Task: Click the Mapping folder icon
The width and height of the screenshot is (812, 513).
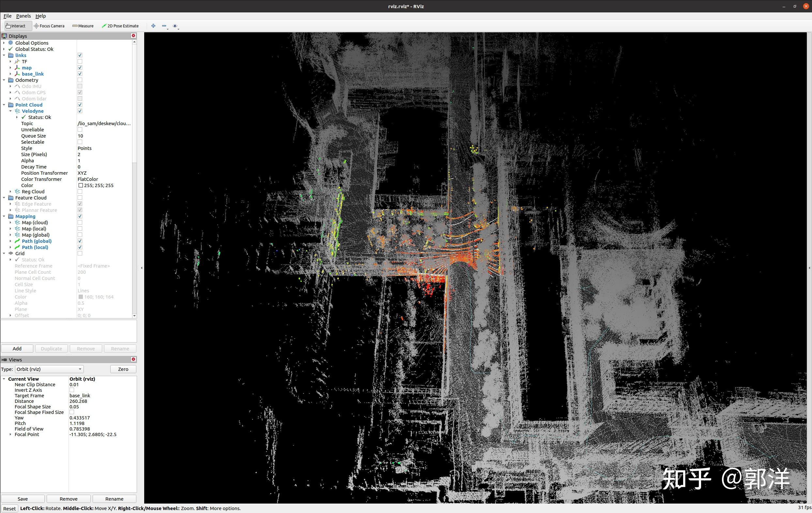Action: pos(11,216)
